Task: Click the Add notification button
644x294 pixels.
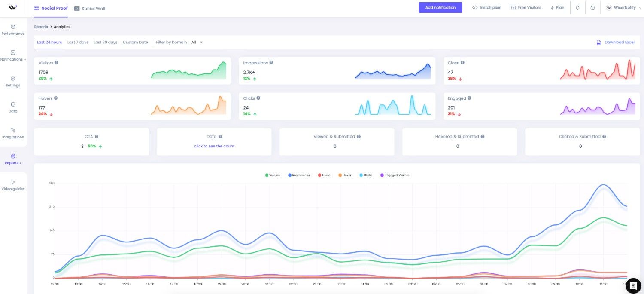Action: click(440, 7)
